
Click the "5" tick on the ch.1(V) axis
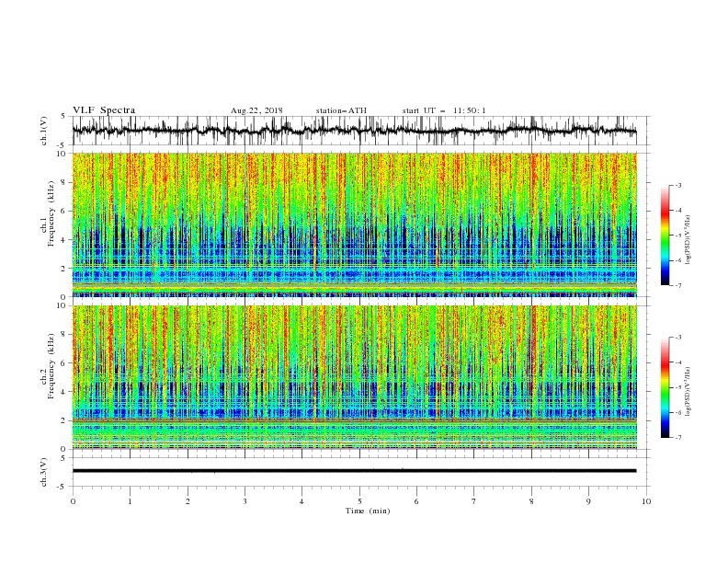click(x=63, y=117)
